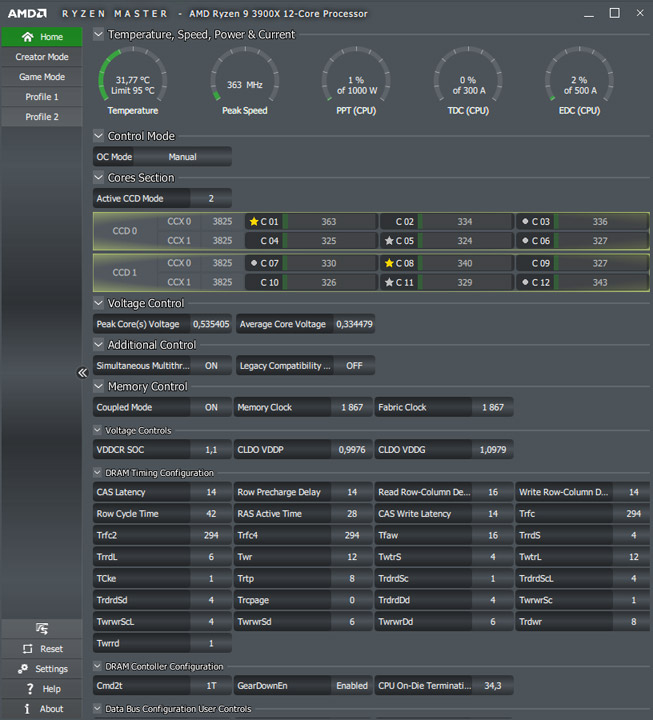This screenshot has width=653, height=720.
Task: Toggle GearDownEn Enabled value
Action: (352, 686)
